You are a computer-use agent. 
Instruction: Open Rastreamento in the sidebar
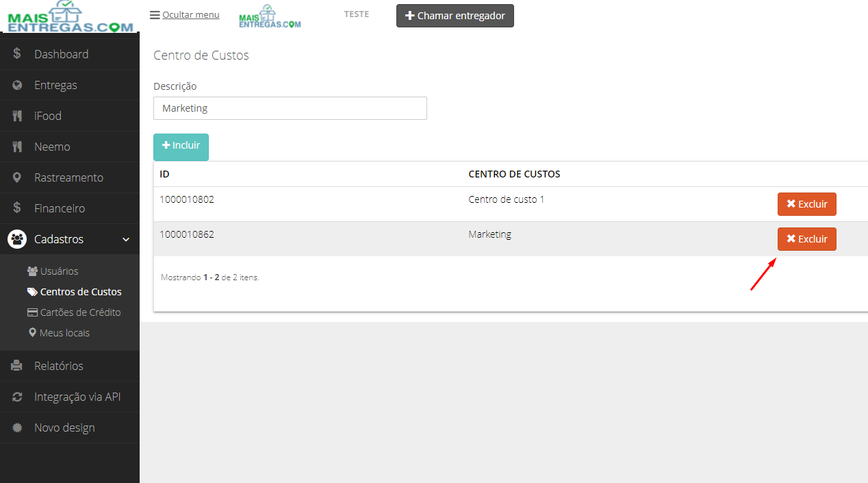[x=70, y=177]
